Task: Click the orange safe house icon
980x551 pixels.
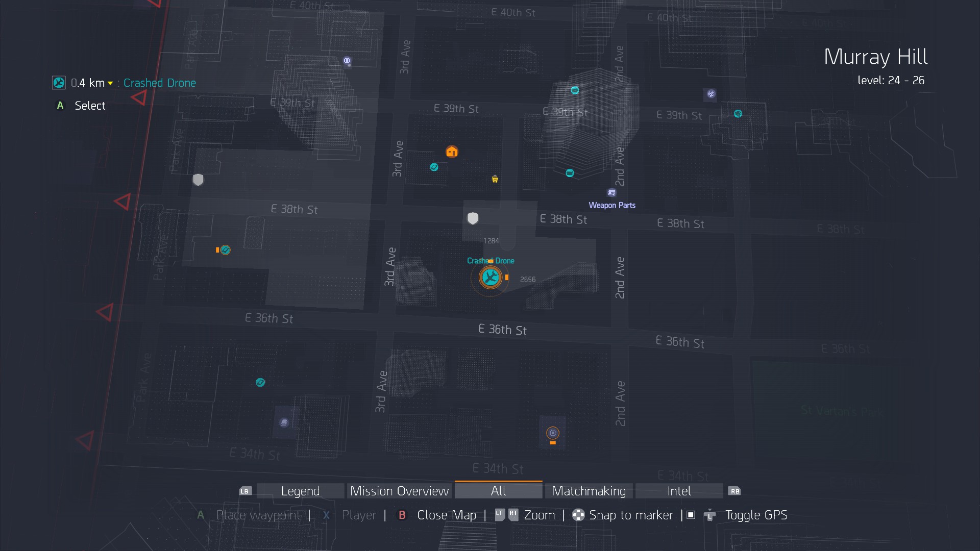Action: [x=452, y=152]
